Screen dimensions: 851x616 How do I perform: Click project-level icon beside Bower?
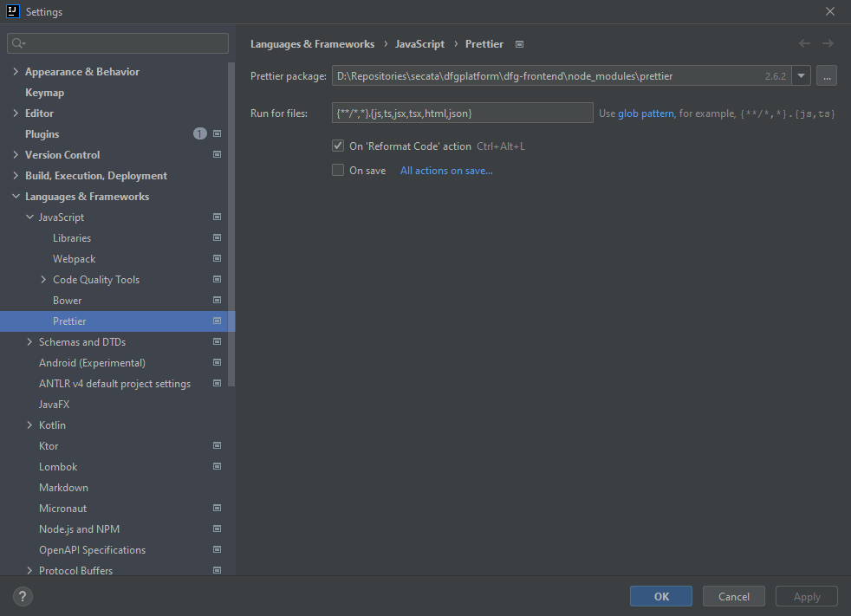tap(218, 300)
